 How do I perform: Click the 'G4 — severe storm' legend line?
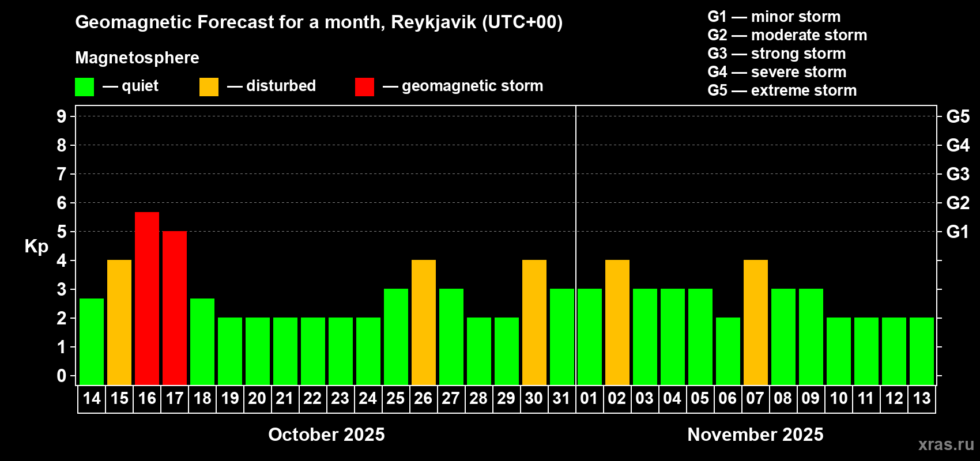pos(777,72)
